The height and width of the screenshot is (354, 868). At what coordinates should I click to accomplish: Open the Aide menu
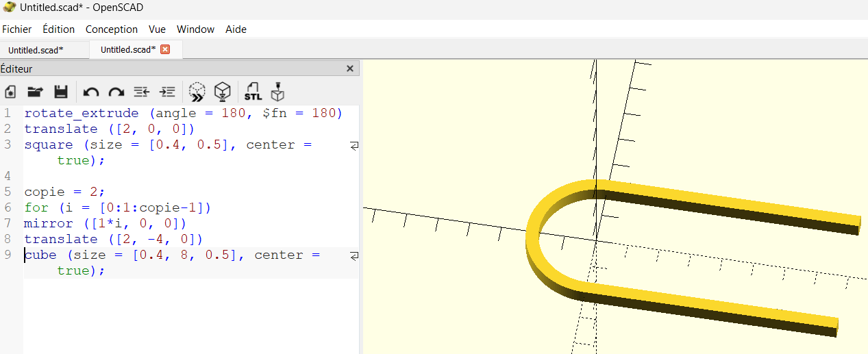[x=236, y=29]
